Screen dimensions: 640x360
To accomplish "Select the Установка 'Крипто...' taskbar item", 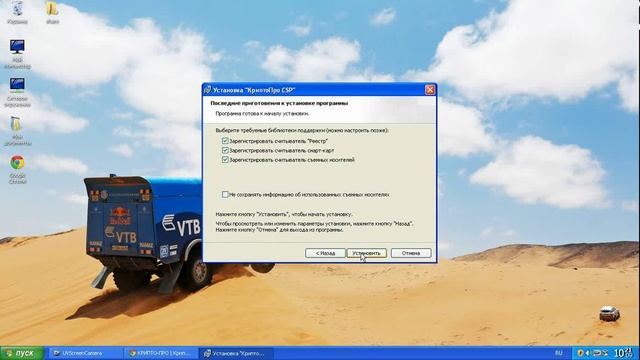I will point(236,353).
